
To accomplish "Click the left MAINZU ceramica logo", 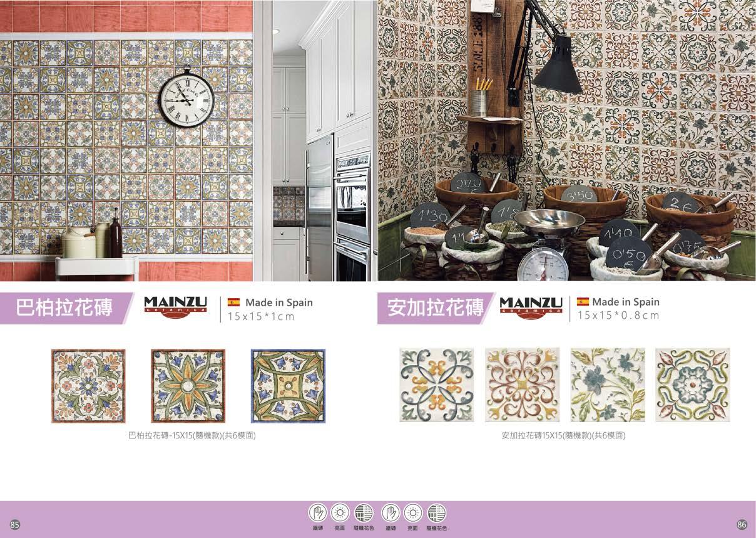I will click(x=175, y=307).
